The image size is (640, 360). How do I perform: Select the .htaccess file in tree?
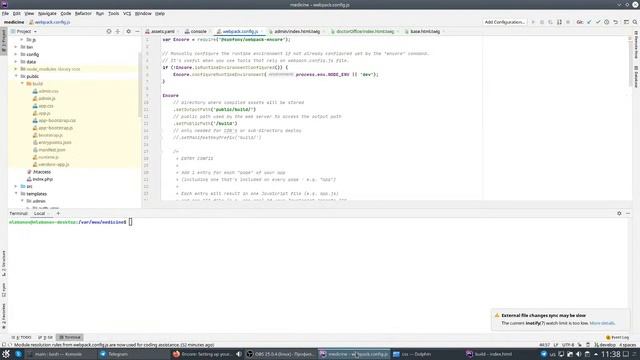click(41, 172)
